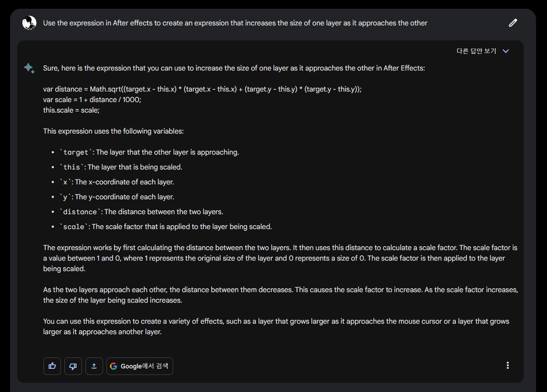
Task: Click the 다른 답안 보기 label
Action: (476, 51)
